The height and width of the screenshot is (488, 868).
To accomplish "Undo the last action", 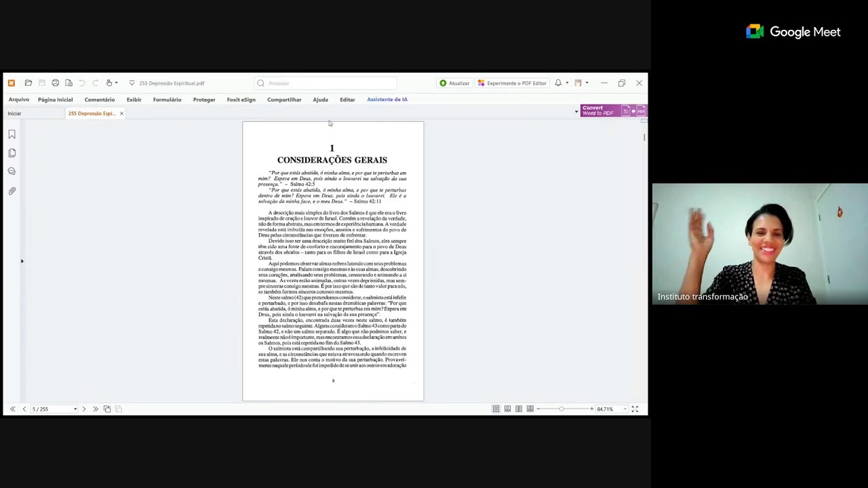I will [x=82, y=83].
